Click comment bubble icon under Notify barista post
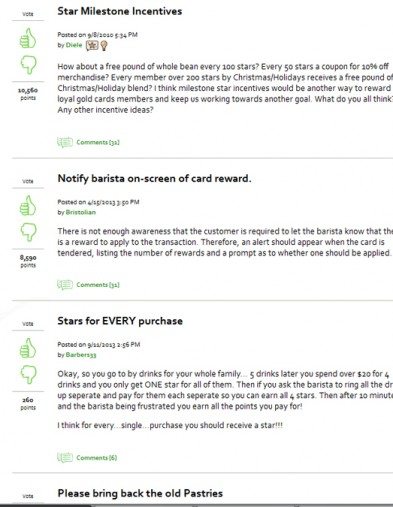Image resolution: width=393 pixels, height=507 pixels. click(x=65, y=285)
